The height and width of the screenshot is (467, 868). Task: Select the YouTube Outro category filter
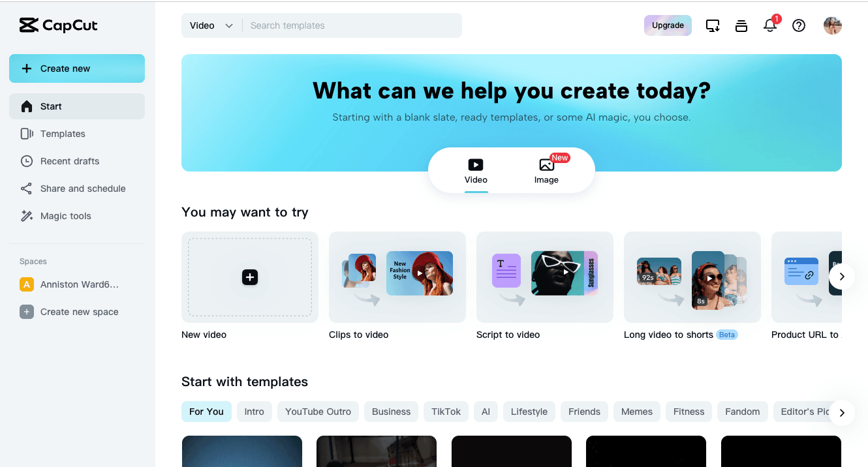[318, 412]
